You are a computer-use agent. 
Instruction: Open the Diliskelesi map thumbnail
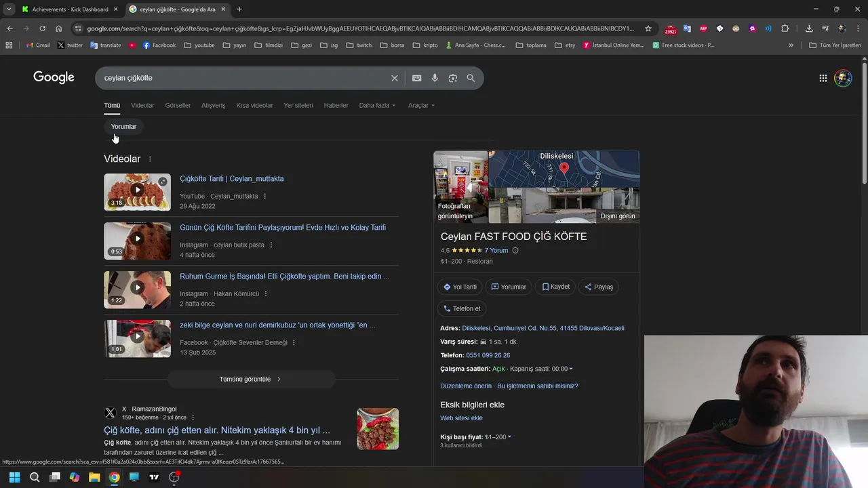coord(564,169)
